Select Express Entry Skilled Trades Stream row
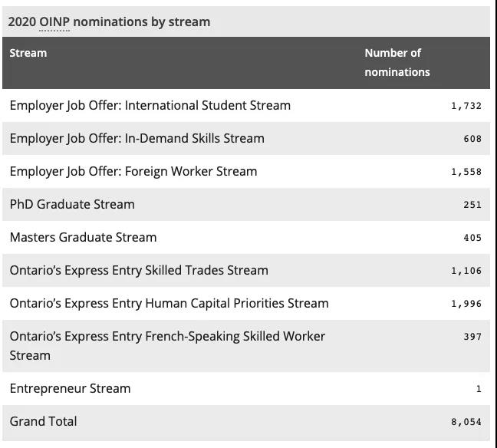The width and height of the screenshot is (497, 448). pyautogui.click(x=139, y=270)
